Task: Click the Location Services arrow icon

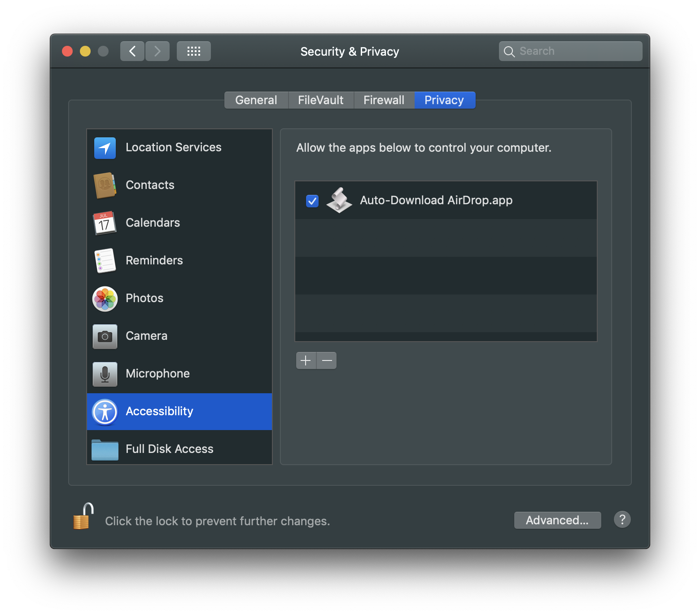Action: (x=105, y=148)
